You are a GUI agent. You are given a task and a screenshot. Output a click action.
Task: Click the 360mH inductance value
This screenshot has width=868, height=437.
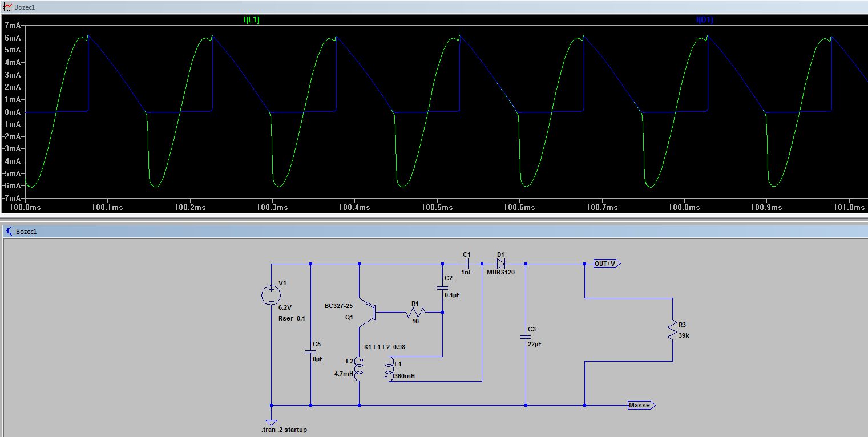pos(405,376)
